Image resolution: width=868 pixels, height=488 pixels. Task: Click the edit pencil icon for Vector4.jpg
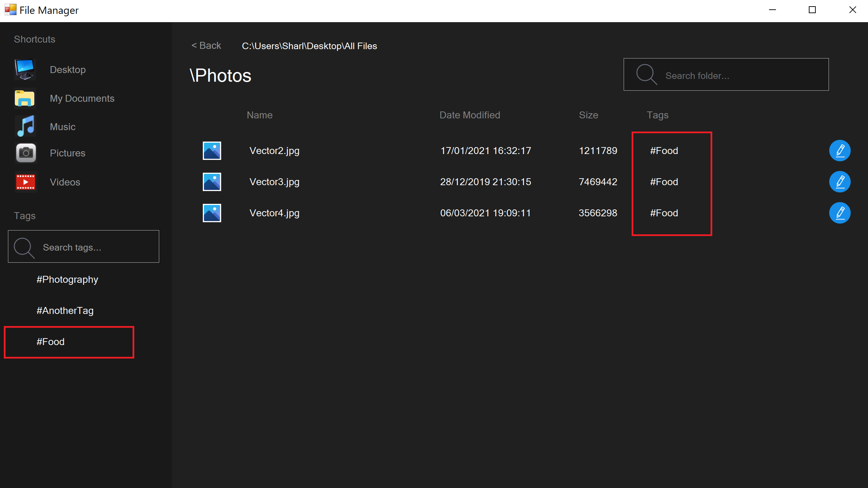coord(840,213)
